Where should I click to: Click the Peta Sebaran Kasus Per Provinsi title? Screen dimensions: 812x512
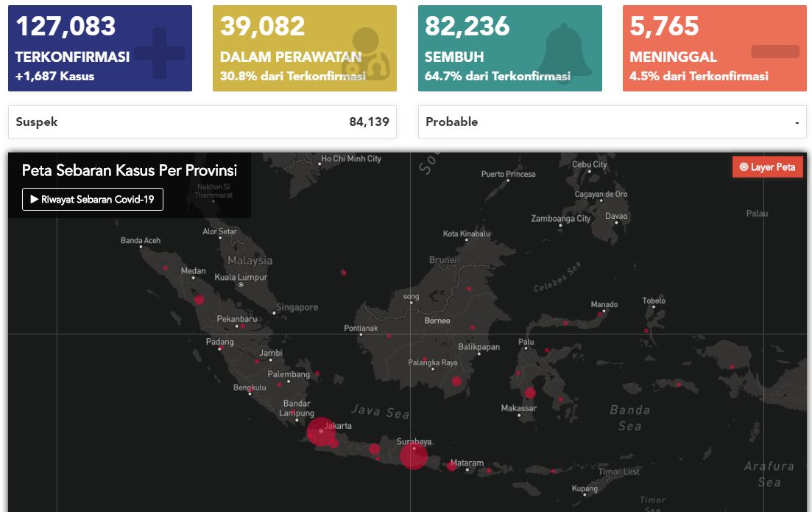click(130, 171)
